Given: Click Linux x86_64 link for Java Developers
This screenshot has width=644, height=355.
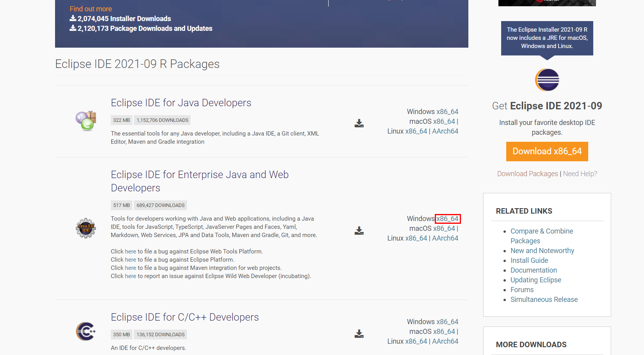Looking at the screenshot, I should tap(416, 131).
